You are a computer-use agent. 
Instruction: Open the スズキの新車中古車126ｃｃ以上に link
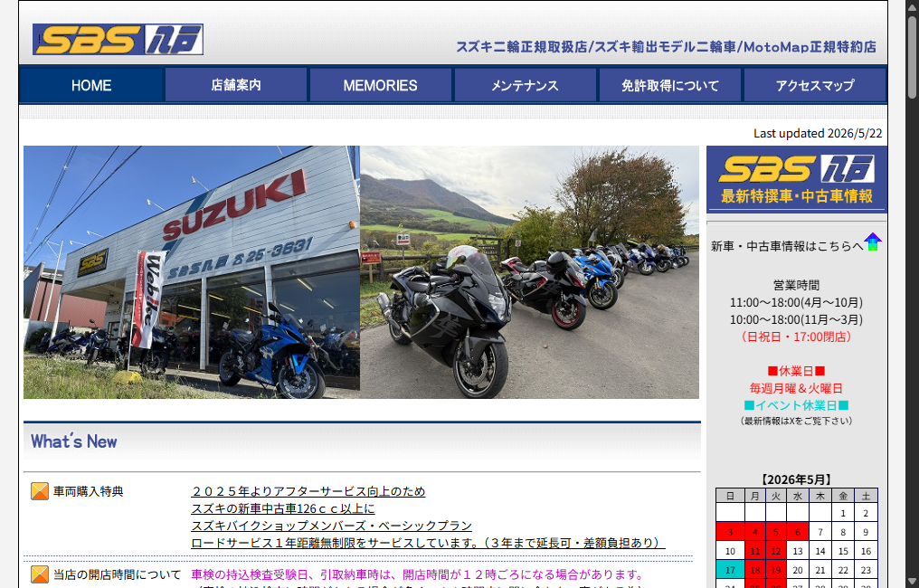pyautogui.click(x=283, y=508)
